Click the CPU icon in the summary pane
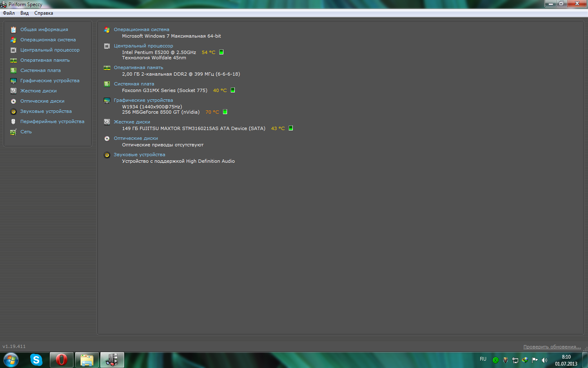588x368 pixels. (x=107, y=46)
